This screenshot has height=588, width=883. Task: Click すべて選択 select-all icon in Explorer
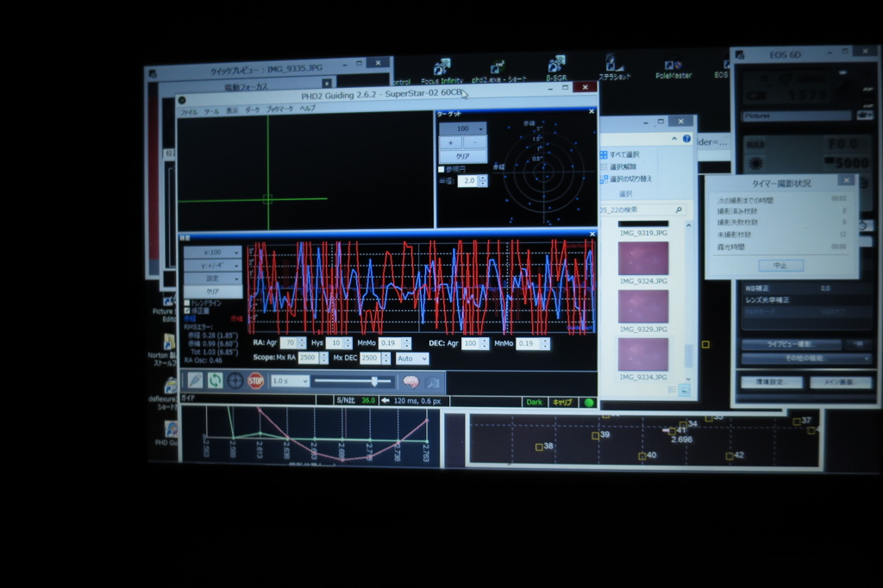(604, 155)
